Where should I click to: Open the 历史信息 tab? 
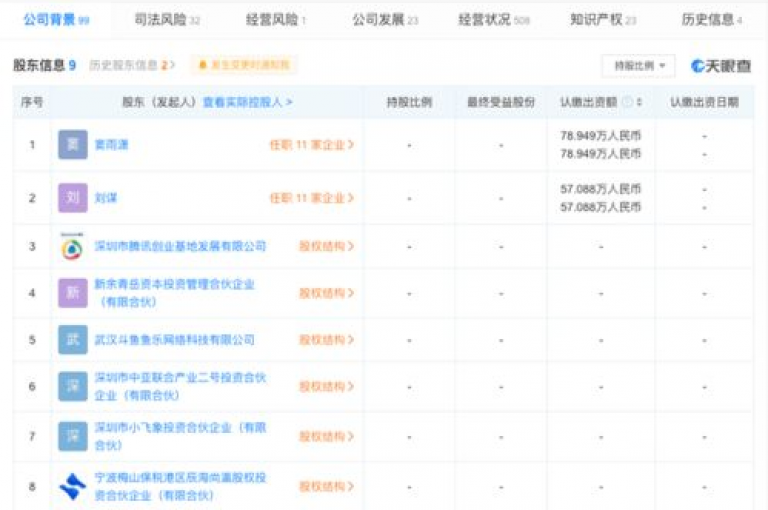point(711,20)
